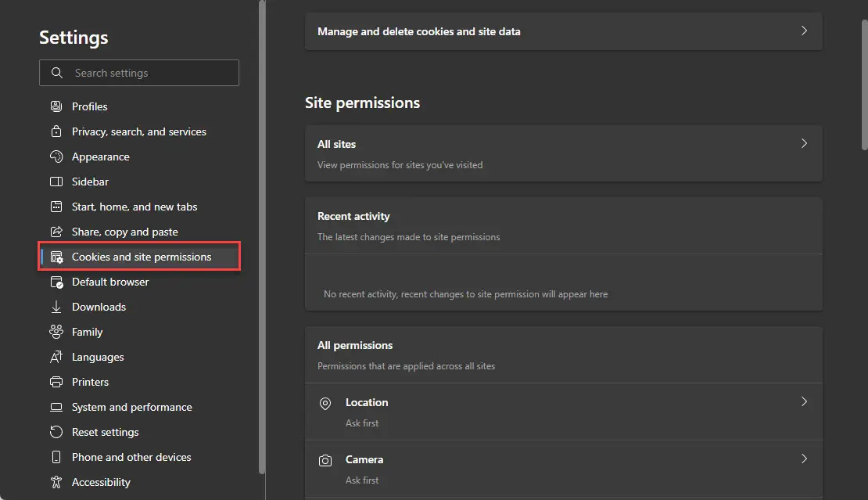The height and width of the screenshot is (500, 868).
Task: Expand Location permission chevron
Action: (x=804, y=401)
